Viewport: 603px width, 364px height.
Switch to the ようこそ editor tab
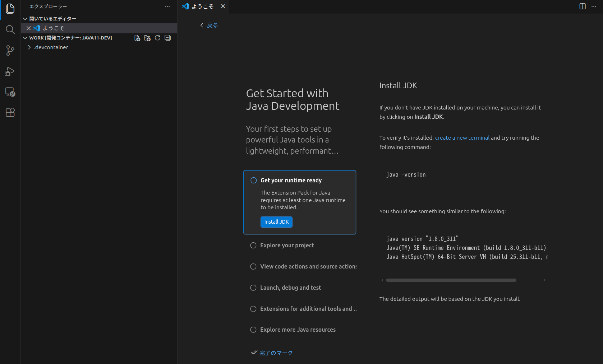202,6
